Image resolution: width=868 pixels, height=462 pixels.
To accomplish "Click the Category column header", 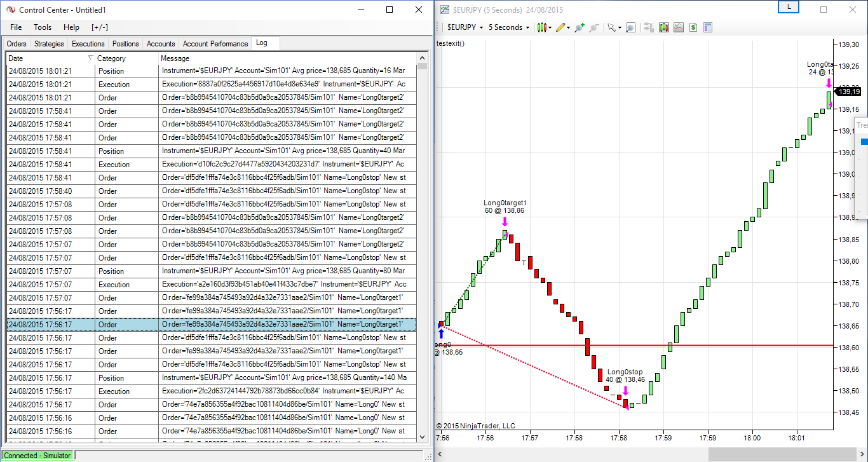I will click(x=127, y=58).
